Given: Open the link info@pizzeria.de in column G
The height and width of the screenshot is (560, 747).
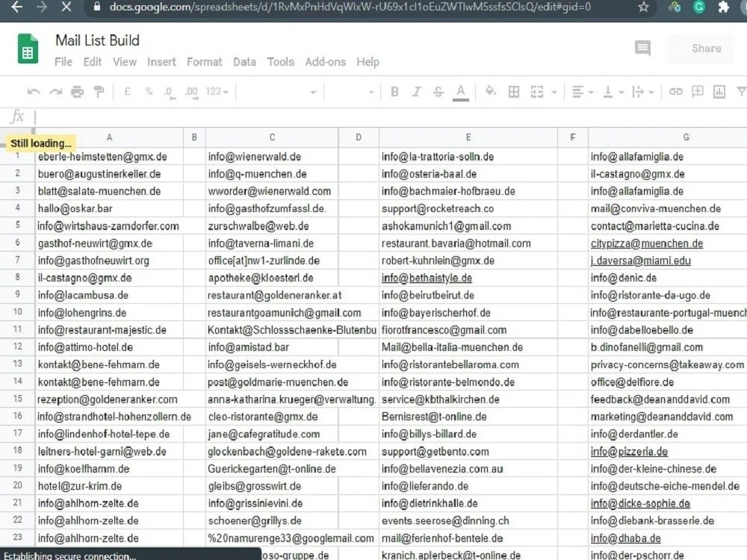Looking at the screenshot, I should pos(628,451).
